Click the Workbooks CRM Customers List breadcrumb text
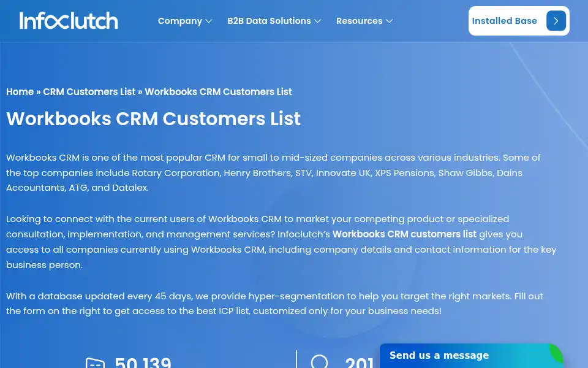Image resolution: width=588 pixels, height=368 pixels. 218,91
